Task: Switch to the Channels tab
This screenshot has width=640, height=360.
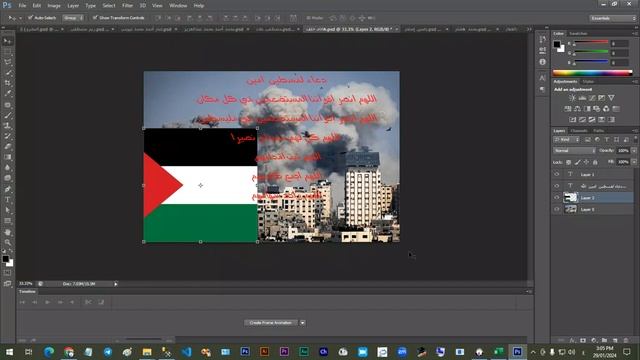Action: point(579,131)
